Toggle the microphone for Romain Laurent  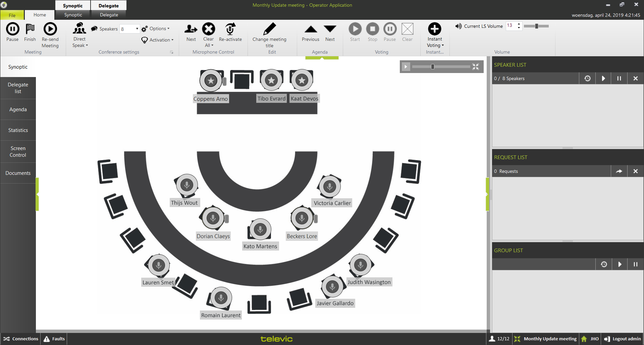click(221, 297)
